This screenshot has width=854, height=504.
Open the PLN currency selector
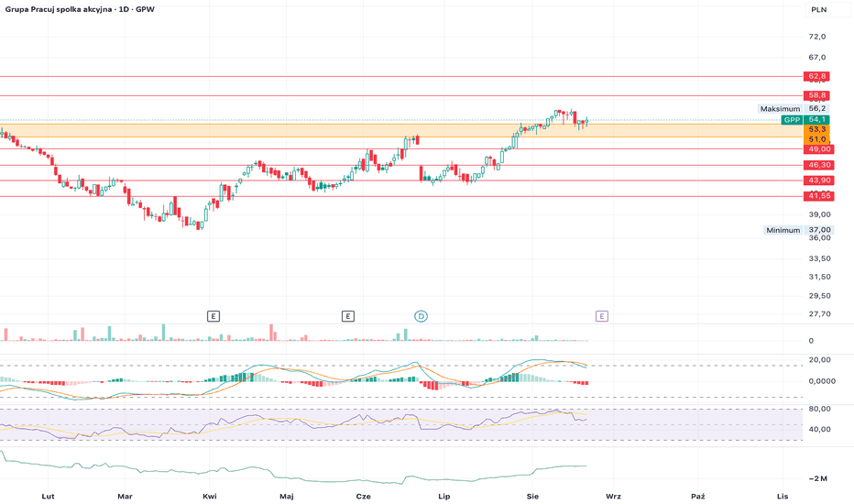(x=818, y=9)
